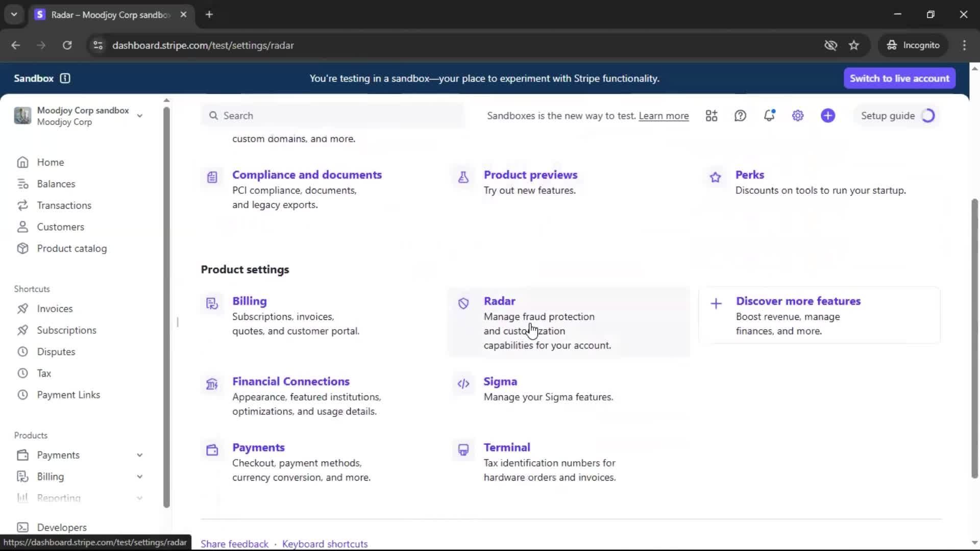Click the Radar shield icon
This screenshot has width=980, height=551.
(x=463, y=304)
